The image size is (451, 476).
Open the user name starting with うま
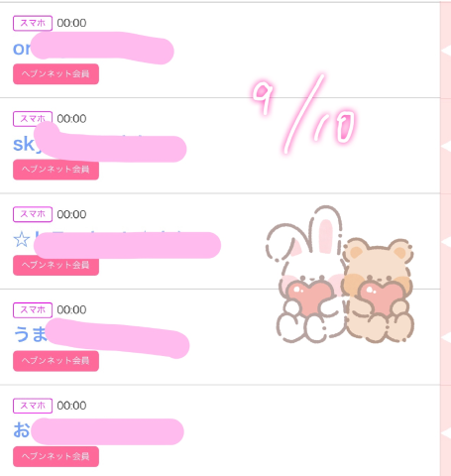point(101,334)
